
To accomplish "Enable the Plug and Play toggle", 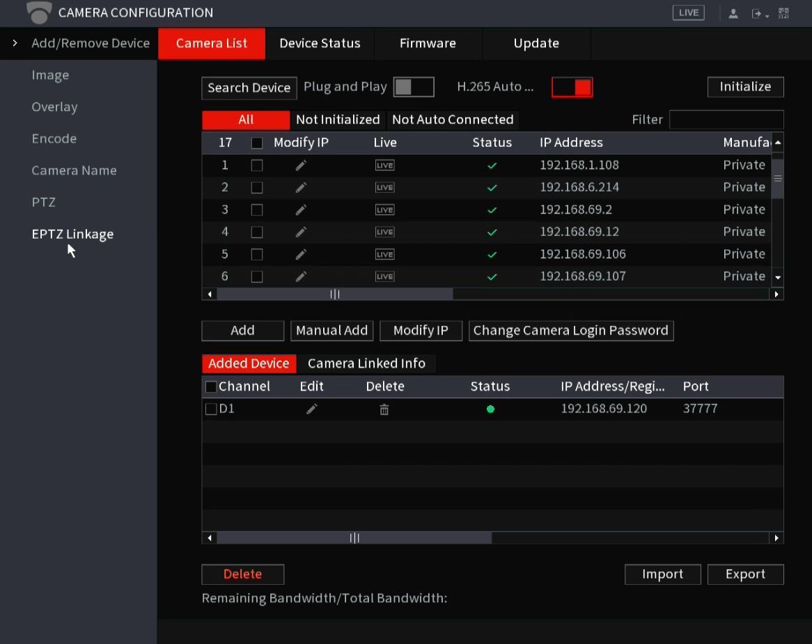I will (x=414, y=86).
